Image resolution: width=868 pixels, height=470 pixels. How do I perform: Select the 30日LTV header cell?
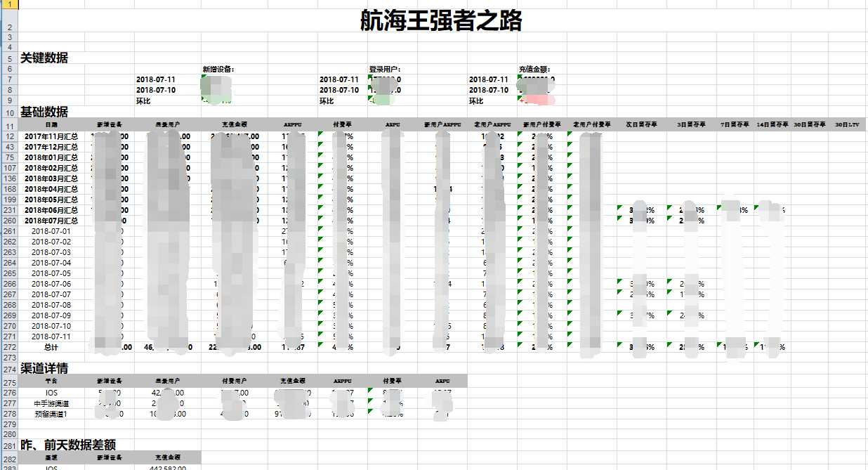(x=847, y=125)
